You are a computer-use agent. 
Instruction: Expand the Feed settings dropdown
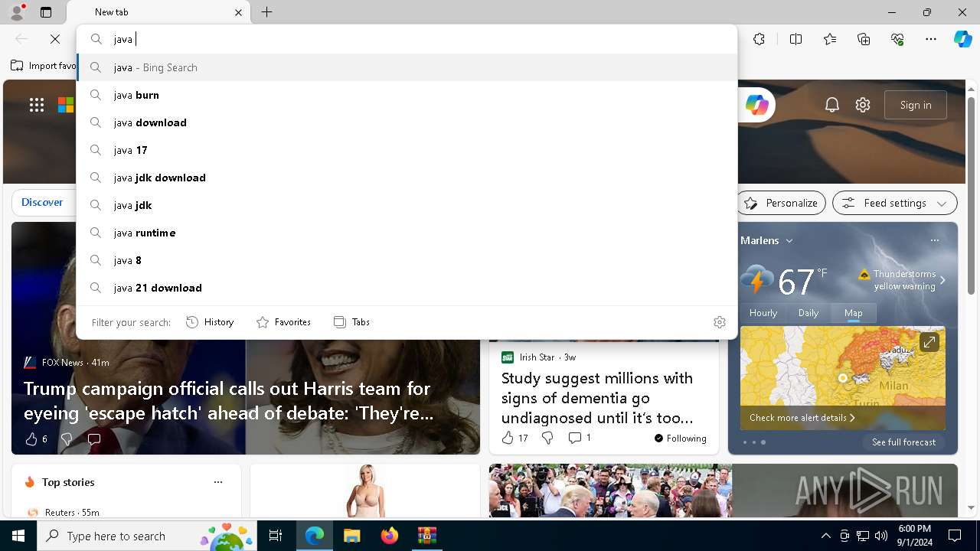894,203
